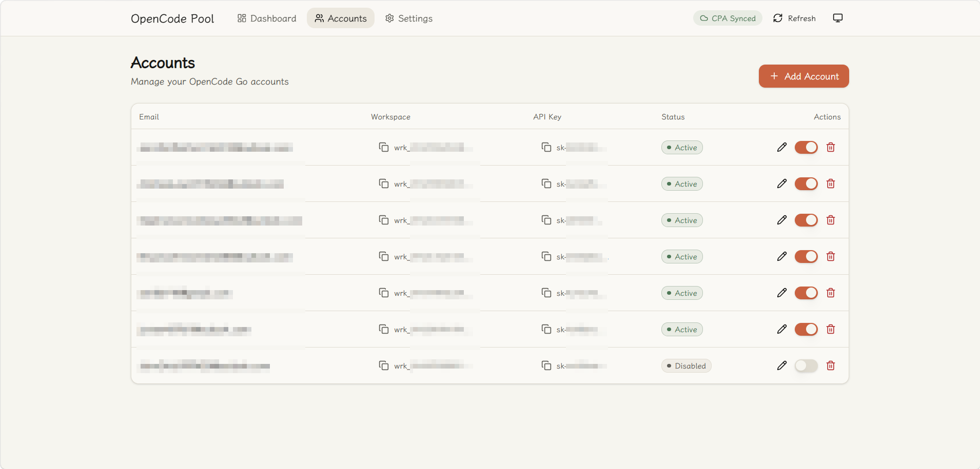Screen dimensions: 980x469
Task: Edit the third account with pencil icon
Action: pyautogui.click(x=782, y=220)
